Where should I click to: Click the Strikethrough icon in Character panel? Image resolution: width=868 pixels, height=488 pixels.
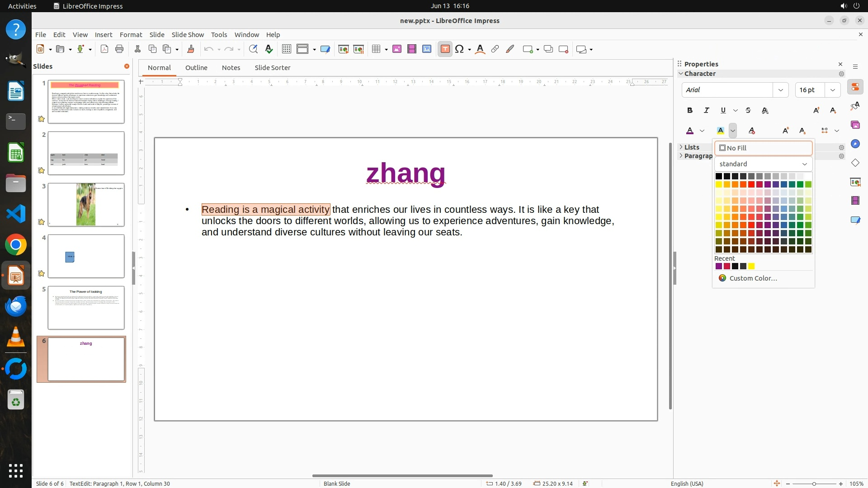coord(748,110)
